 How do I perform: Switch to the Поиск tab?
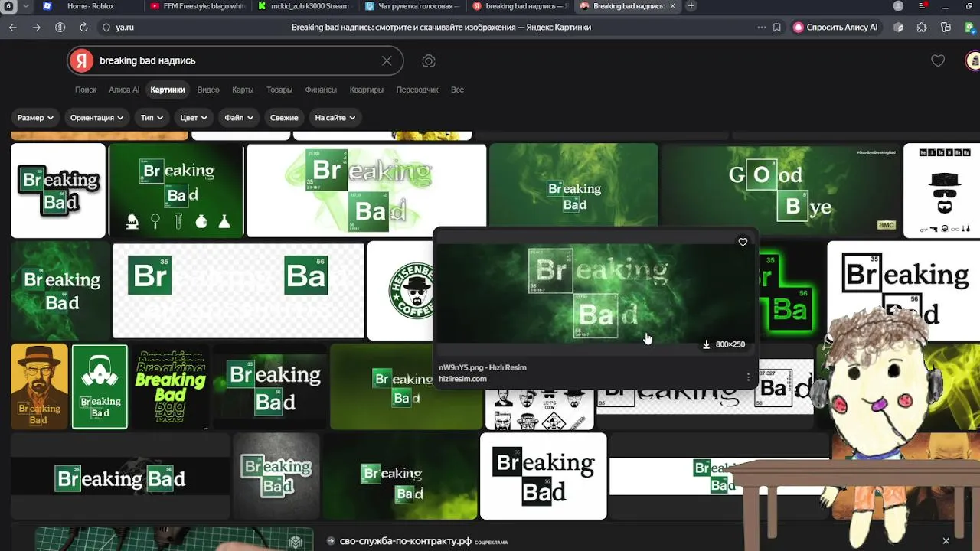tap(86, 90)
